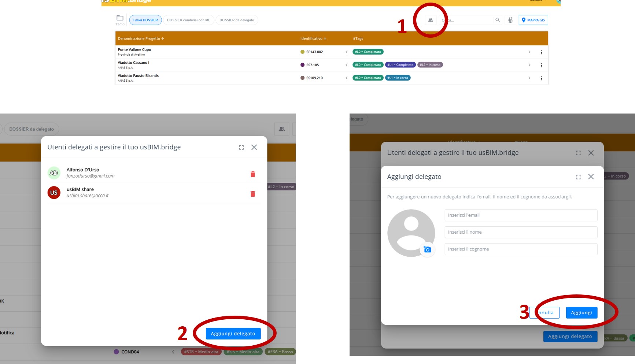Click the US avatar of usBIM share

click(x=54, y=193)
